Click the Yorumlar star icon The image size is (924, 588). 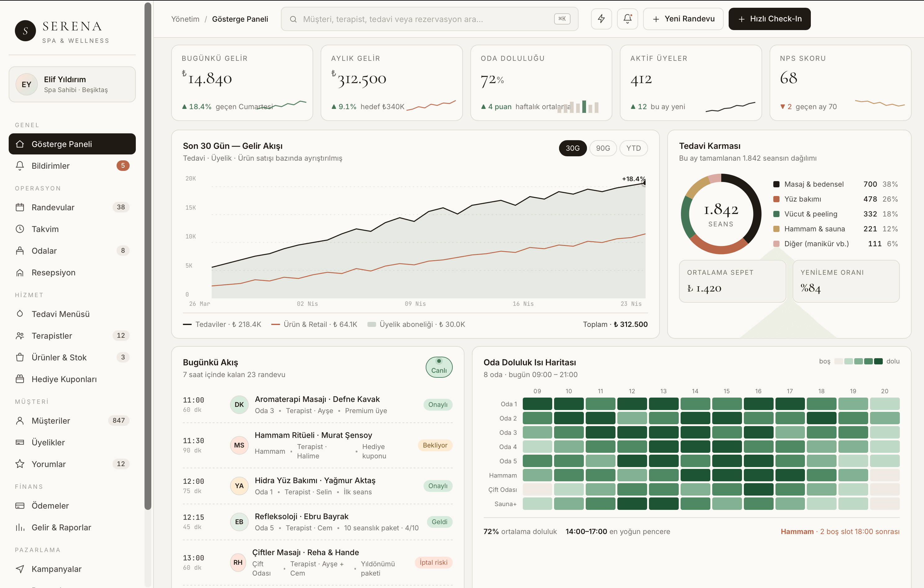(x=20, y=464)
